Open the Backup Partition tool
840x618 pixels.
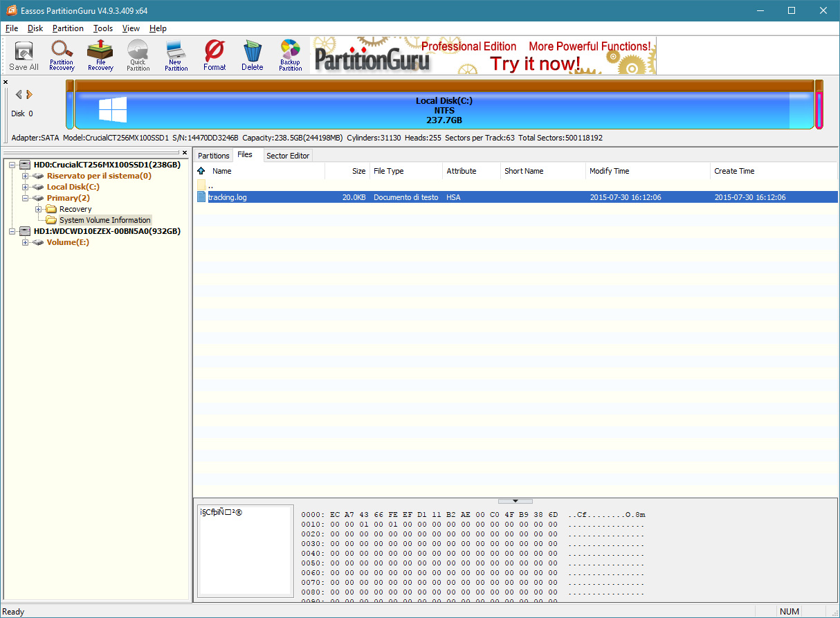[290, 55]
